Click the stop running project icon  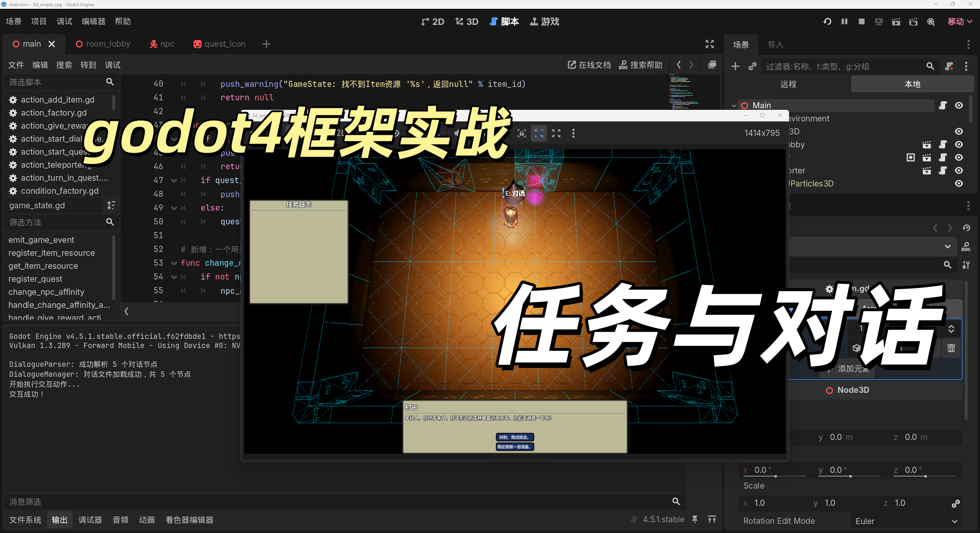861,21
